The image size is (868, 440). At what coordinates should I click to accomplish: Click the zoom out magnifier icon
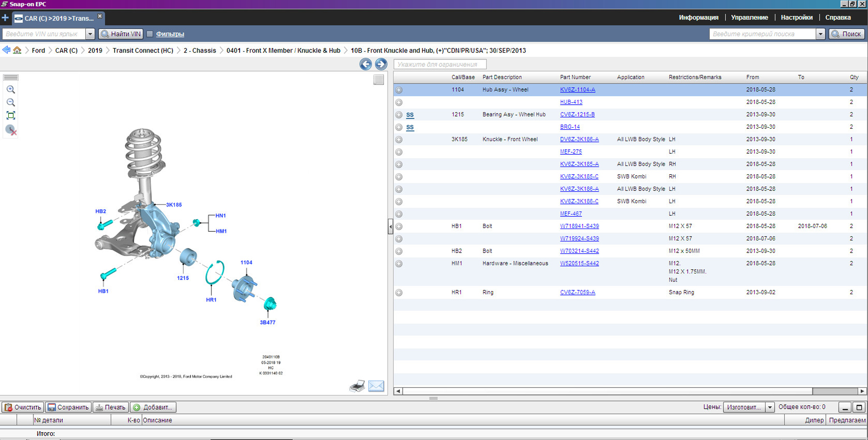pyautogui.click(x=10, y=102)
